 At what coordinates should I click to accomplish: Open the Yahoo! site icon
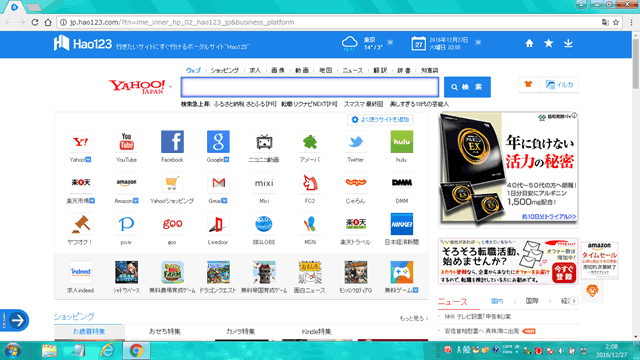(x=80, y=142)
